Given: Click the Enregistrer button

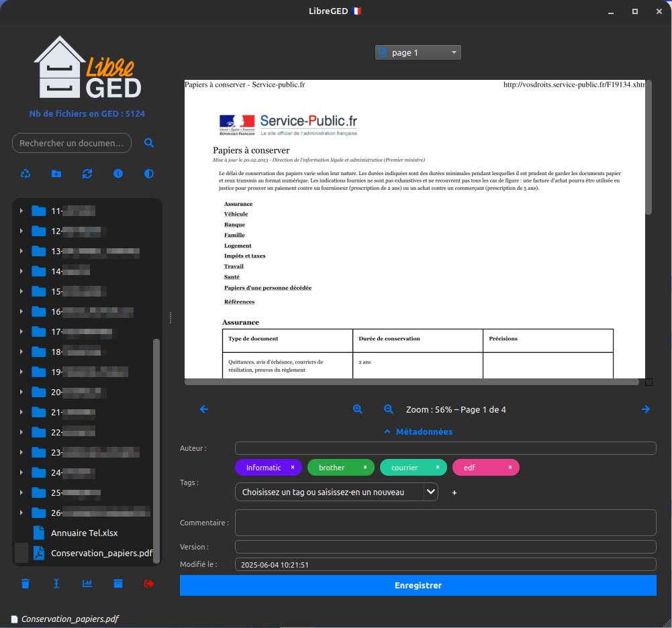Looking at the screenshot, I should click(x=418, y=585).
